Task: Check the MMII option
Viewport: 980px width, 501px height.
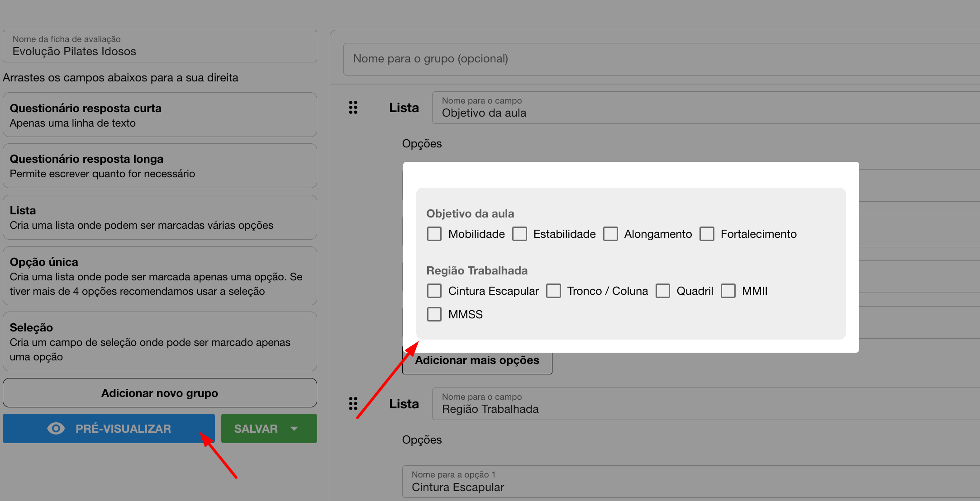Action: pyautogui.click(x=728, y=291)
